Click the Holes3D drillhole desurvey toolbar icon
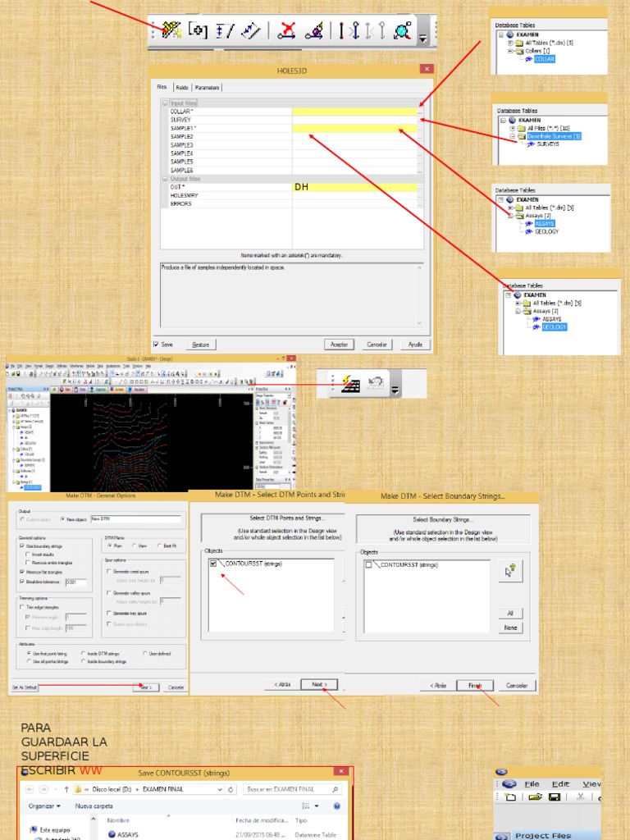Screen dimensions: 630x840 (172, 30)
